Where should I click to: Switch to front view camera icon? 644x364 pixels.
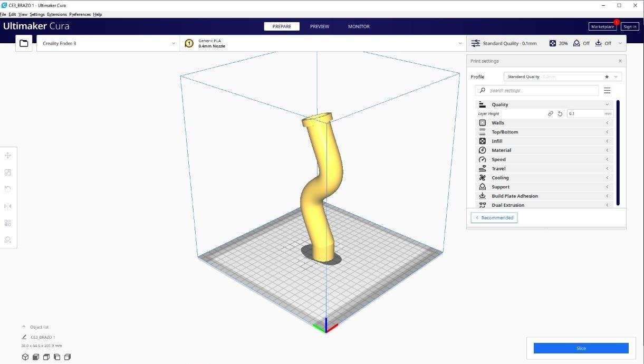(x=36, y=357)
